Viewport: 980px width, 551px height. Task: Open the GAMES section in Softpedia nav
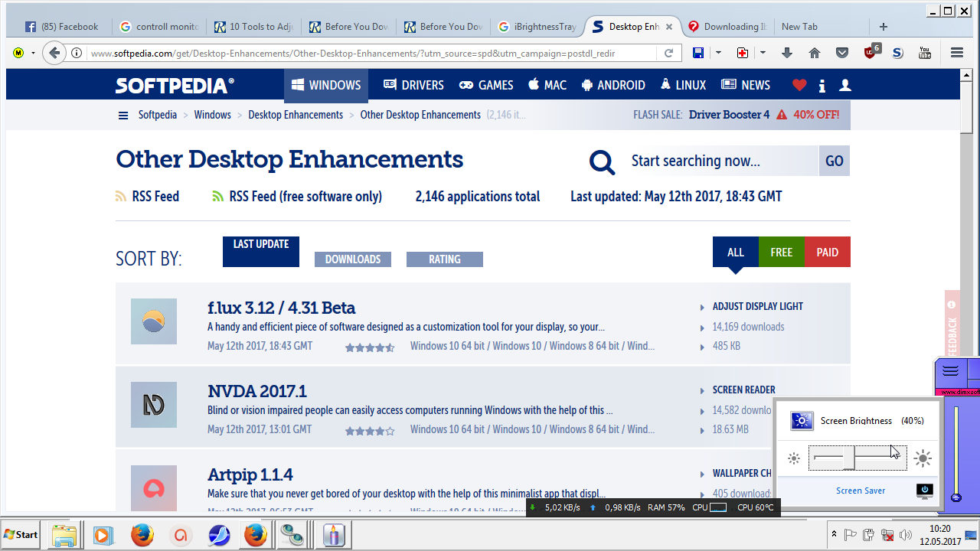click(x=486, y=85)
